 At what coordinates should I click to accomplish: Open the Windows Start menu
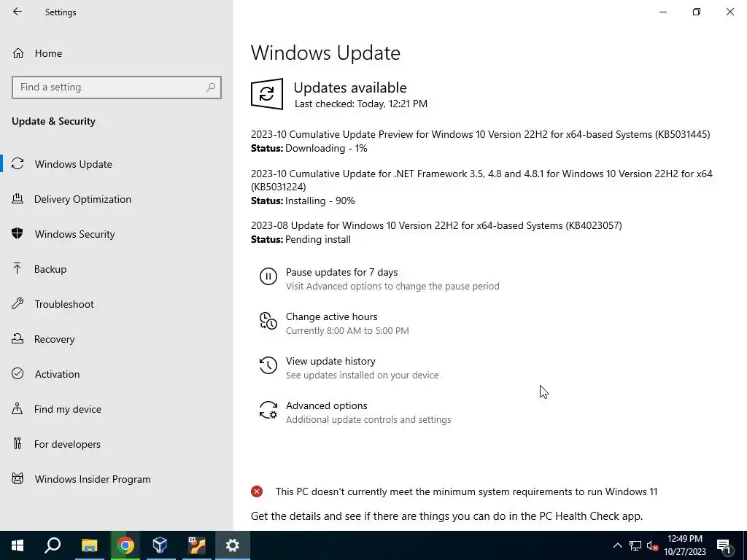tap(18, 545)
